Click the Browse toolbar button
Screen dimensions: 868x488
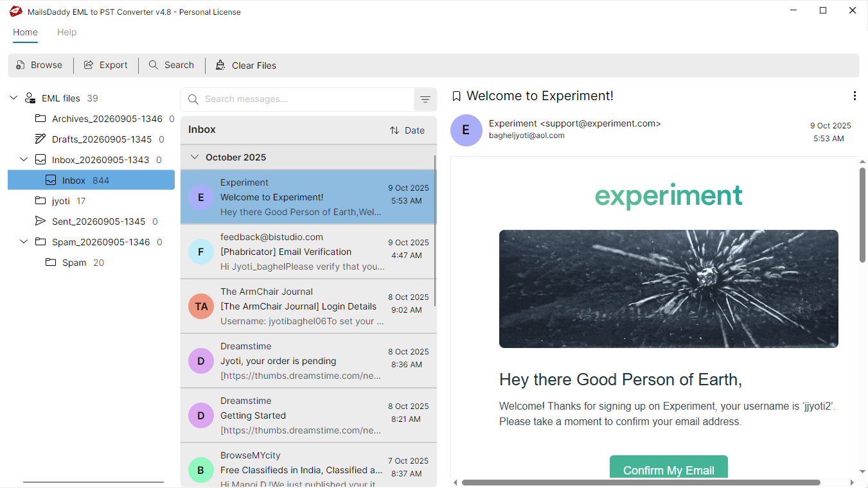pos(39,65)
